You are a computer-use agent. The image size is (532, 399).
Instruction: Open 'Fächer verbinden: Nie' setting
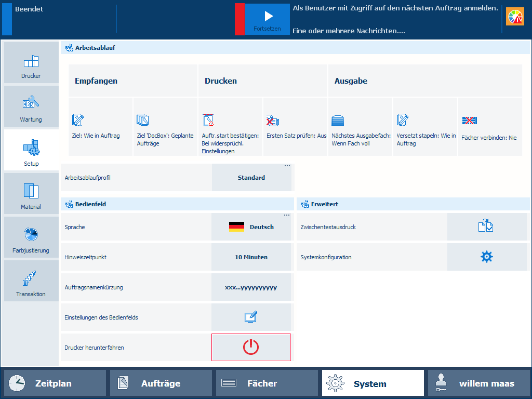click(490, 127)
